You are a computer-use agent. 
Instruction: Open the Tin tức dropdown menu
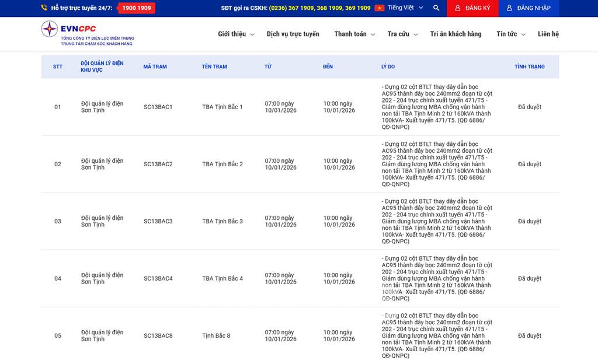click(511, 34)
